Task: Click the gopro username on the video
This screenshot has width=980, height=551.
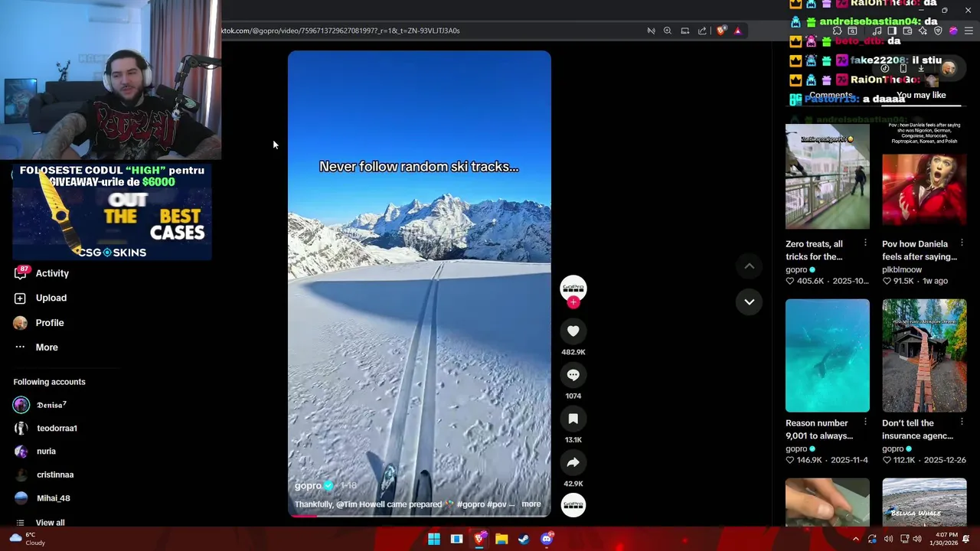Action: (x=308, y=485)
